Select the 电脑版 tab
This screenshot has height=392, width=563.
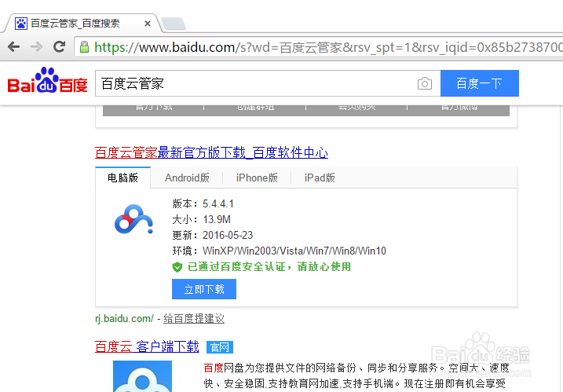[x=122, y=178]
